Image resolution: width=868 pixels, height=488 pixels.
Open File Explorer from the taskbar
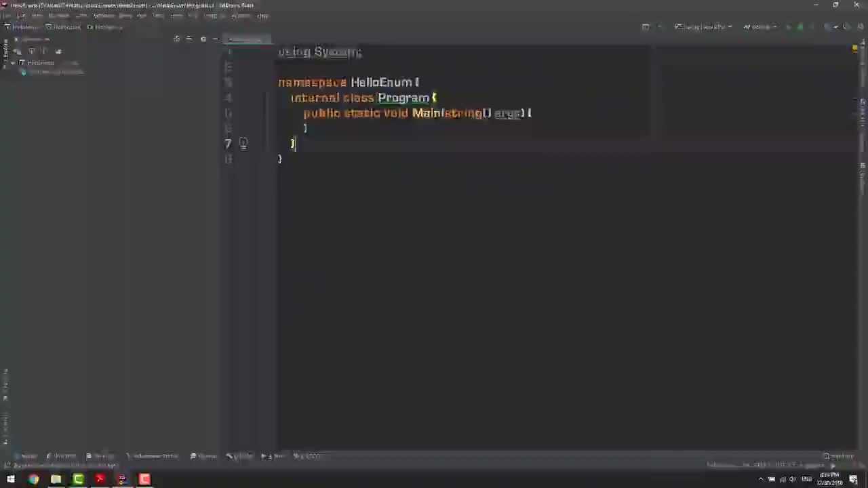(56, 480)
